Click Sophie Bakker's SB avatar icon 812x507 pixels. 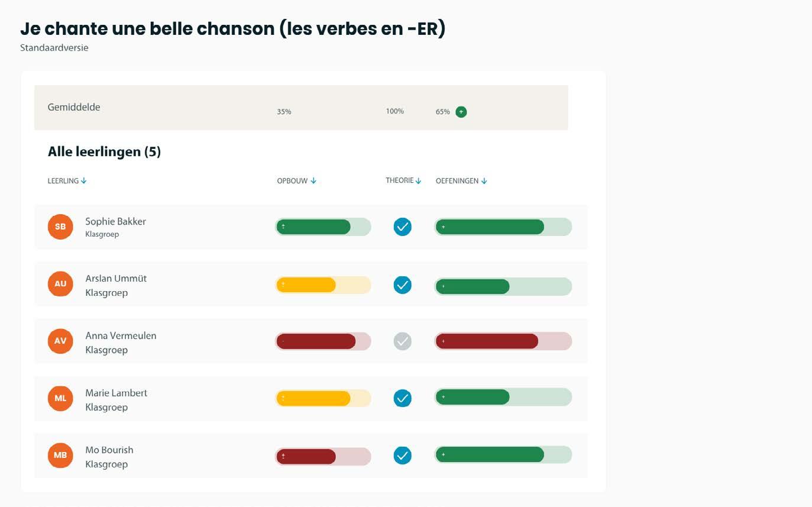pyautogui.click(x=60, y=227)
